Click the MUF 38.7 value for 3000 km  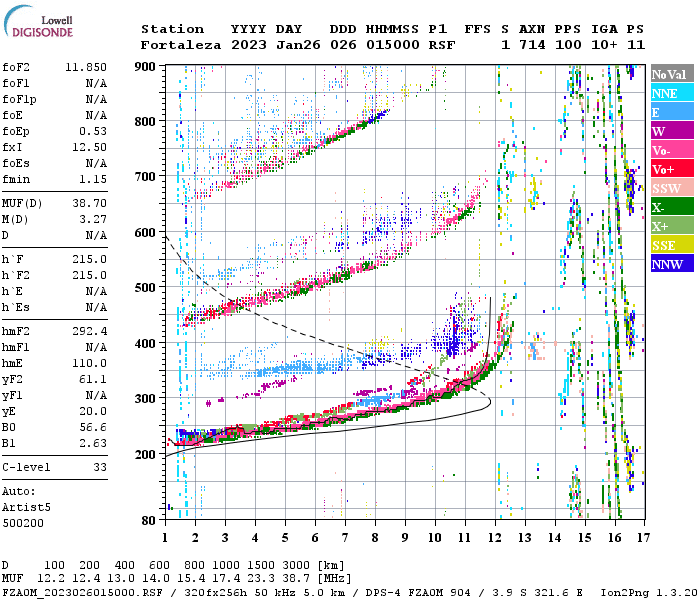(x=296, y=579)
